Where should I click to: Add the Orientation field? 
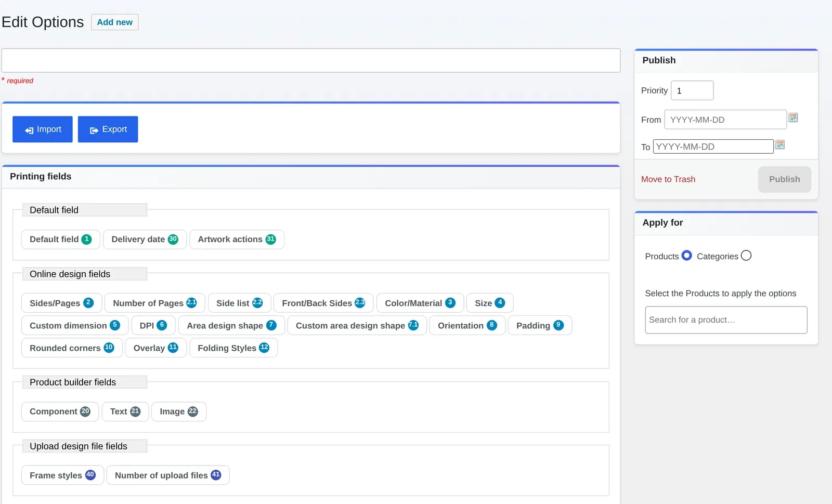[467, 326]
